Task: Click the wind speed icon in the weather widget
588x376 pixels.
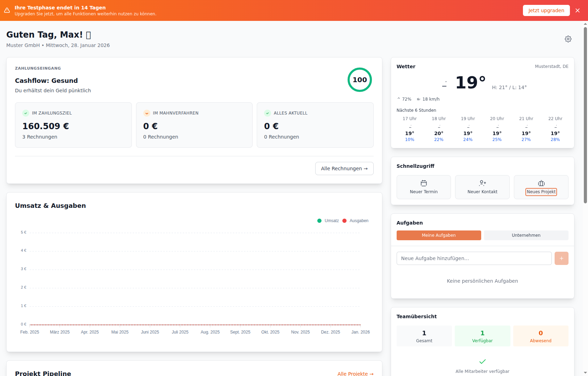Action: click(419, 99)
